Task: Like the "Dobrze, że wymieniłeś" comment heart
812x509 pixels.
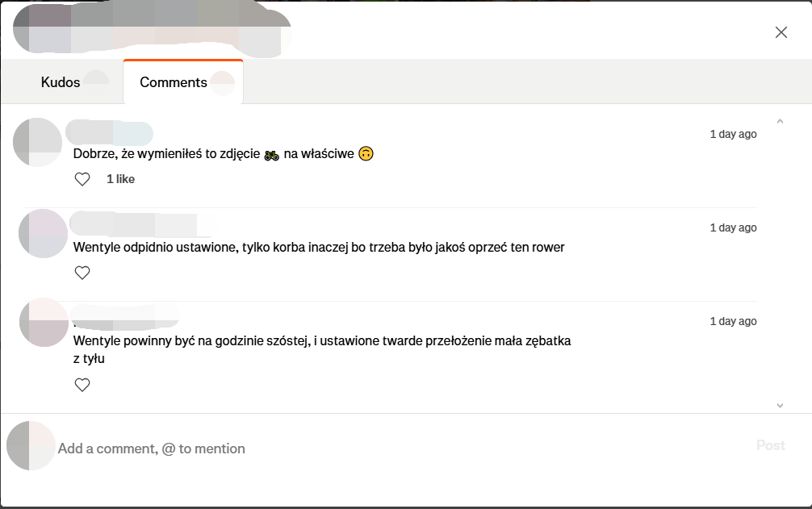Action: point(82,179)
